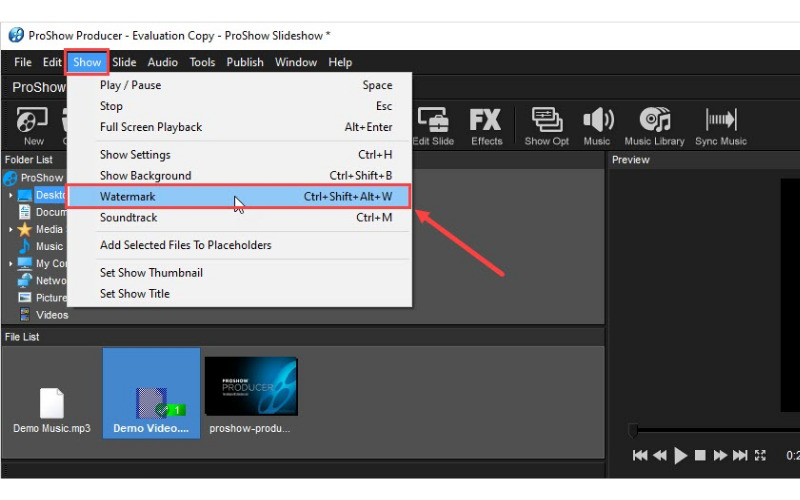Viewport: 800px width, 500px height.
Task: Close the open Show menu
Action: pyautogui.click(x=87, y=62)
